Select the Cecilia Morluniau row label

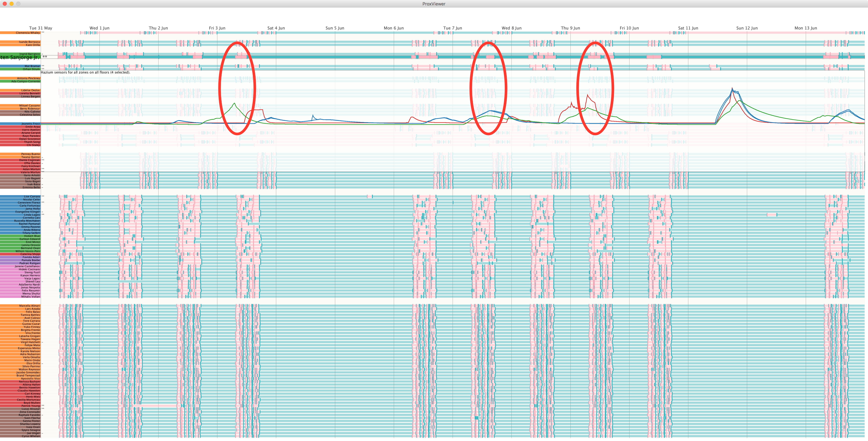pyautogui.click(x=20, y=400)
